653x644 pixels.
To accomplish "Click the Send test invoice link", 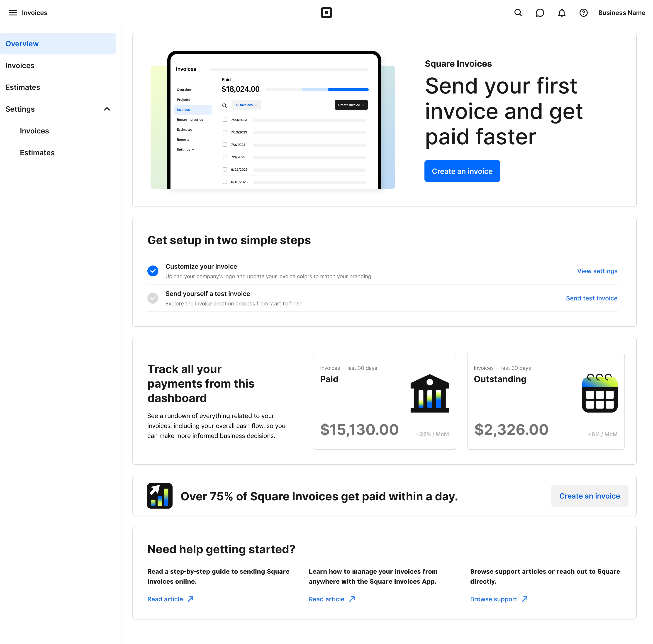I will pyautogui.click(x=591, y=298).
